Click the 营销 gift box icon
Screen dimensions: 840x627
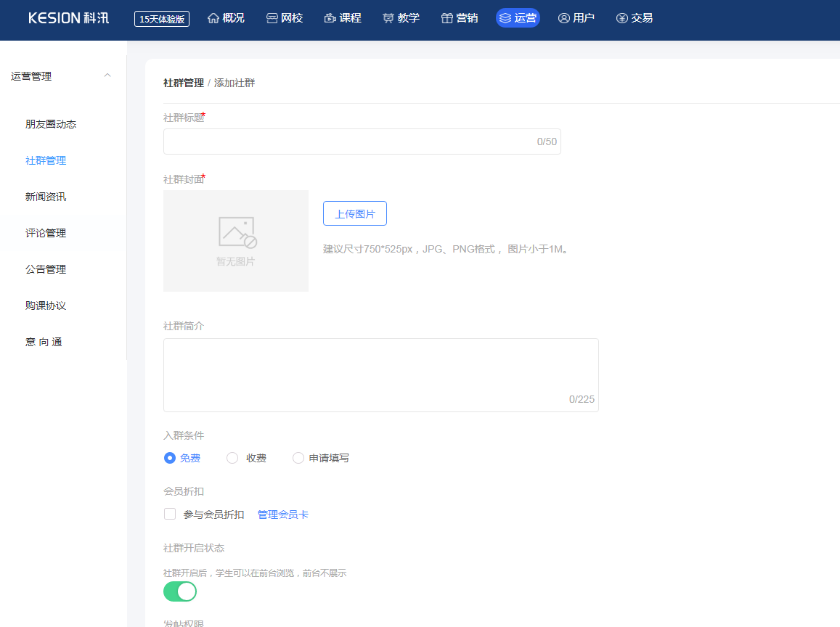(447, 18)
